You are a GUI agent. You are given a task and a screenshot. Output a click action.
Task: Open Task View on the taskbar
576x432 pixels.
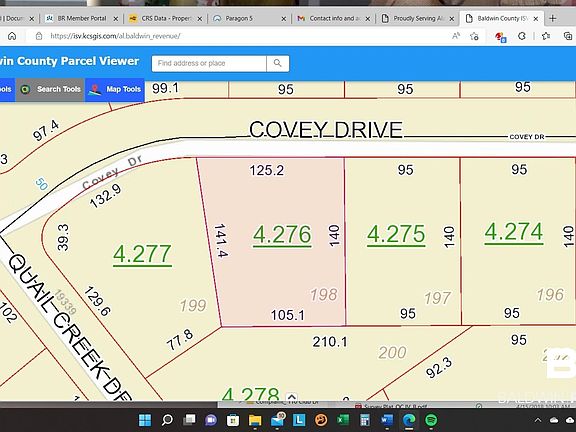[190, 420]
